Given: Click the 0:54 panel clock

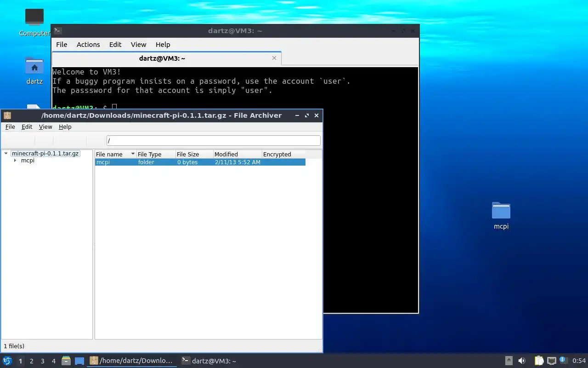Looking at the screenshot, I should pyautogui.click(x=579, y=361).
